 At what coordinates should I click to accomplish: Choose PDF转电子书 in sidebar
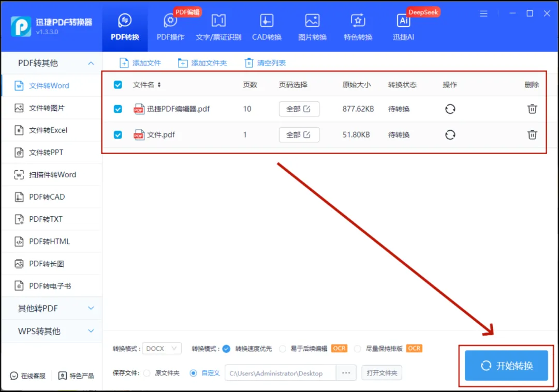52,286
